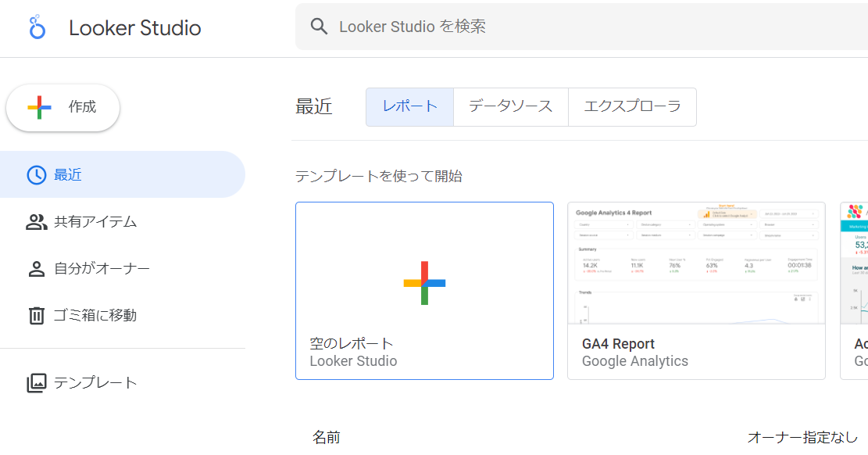Click the 作成 create button

coord(63,108)
